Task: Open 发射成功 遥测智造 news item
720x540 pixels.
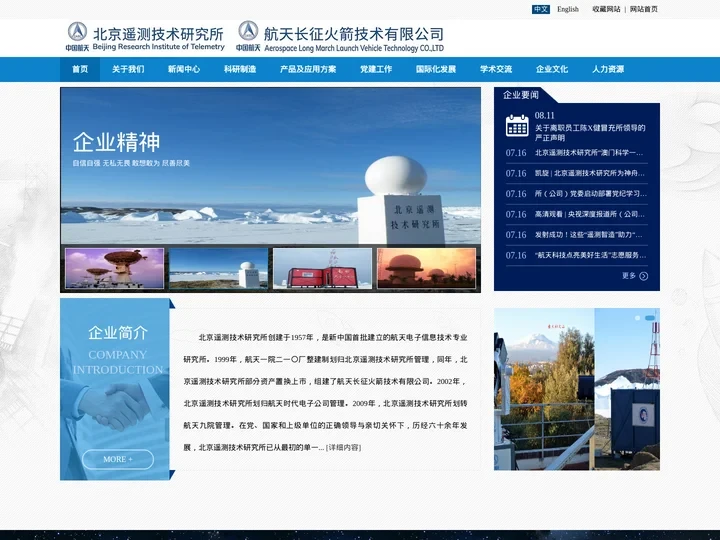Action: pos(589,235)
